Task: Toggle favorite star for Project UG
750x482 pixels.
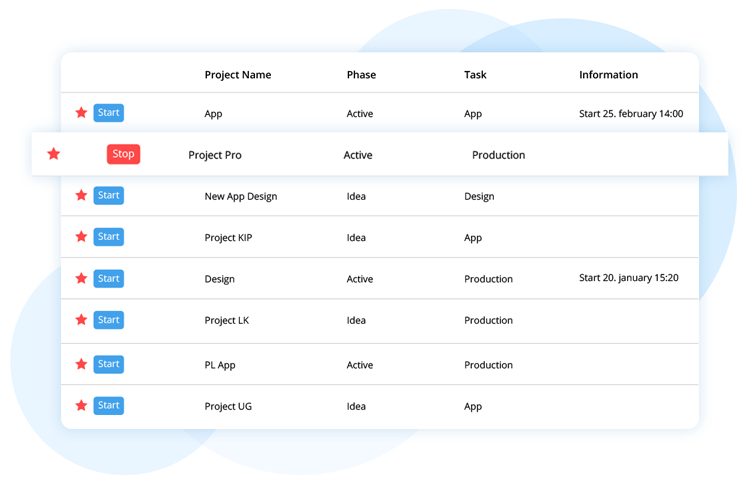Action: tap(81, 405)
